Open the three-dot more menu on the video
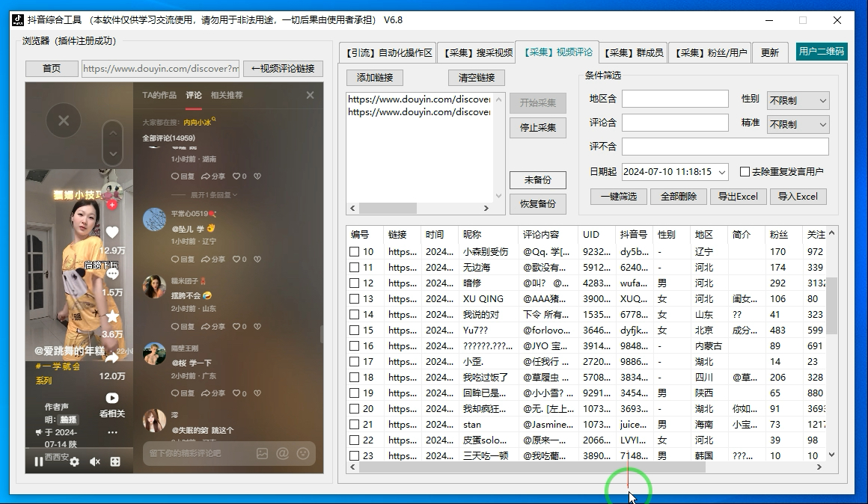Viewport: 868px width, 504px height. click(x=112, y=432)
